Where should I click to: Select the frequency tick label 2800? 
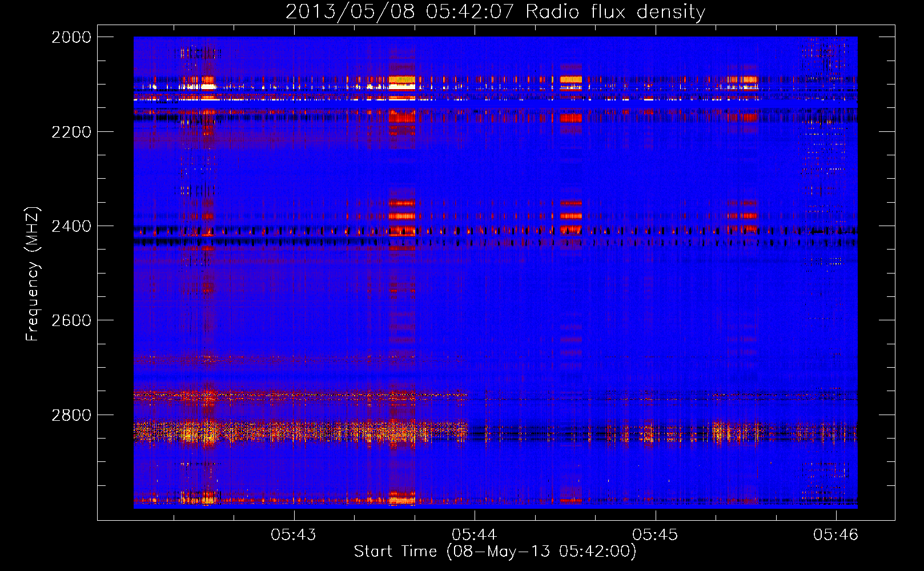[x=71, y=415]
